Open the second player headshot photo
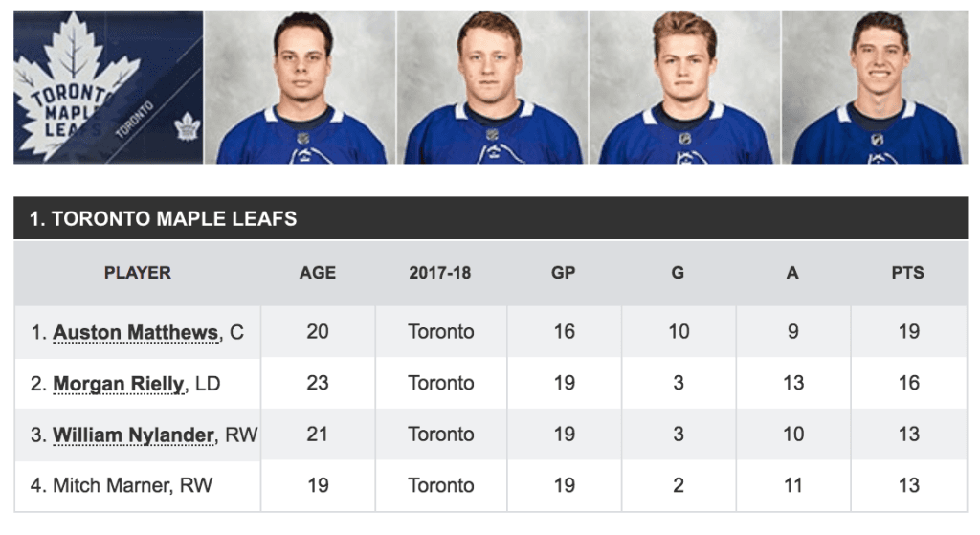The height and width of the screenshot is (535, 980). click(x=493, y=87)
